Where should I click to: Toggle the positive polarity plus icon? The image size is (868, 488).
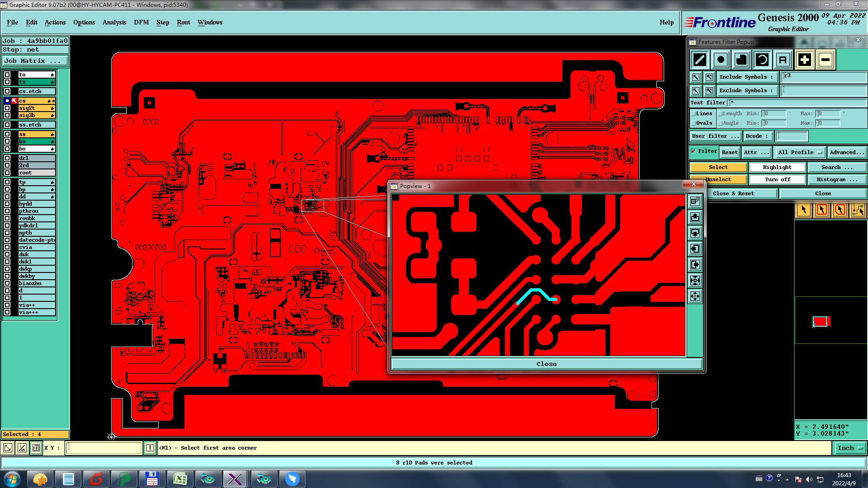click(804, 60)
